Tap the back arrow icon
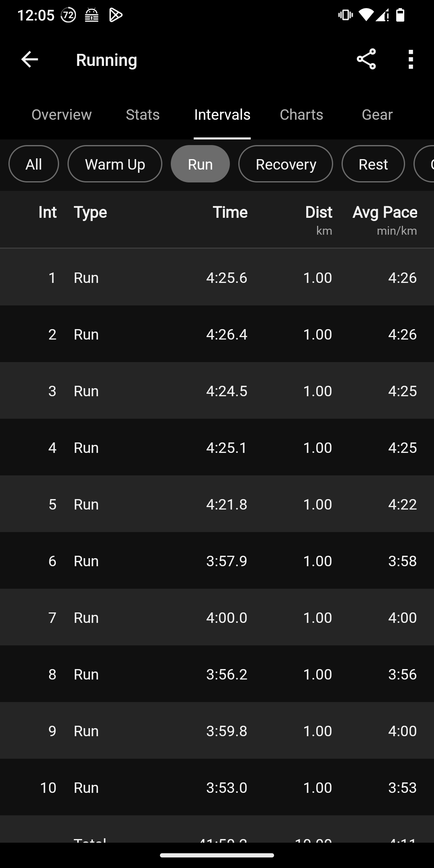434x868 pixels. click(x=29, y=59)
